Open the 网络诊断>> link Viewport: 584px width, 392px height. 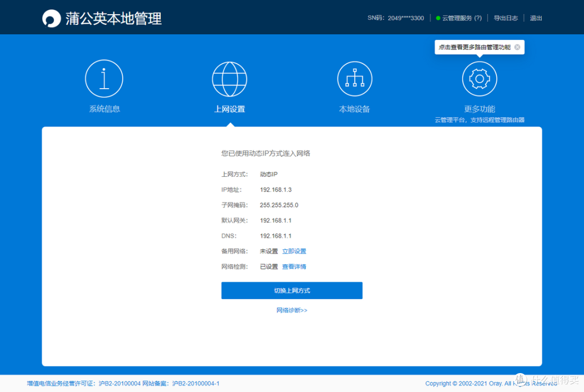pyautogui.click(x=291, y=310)
